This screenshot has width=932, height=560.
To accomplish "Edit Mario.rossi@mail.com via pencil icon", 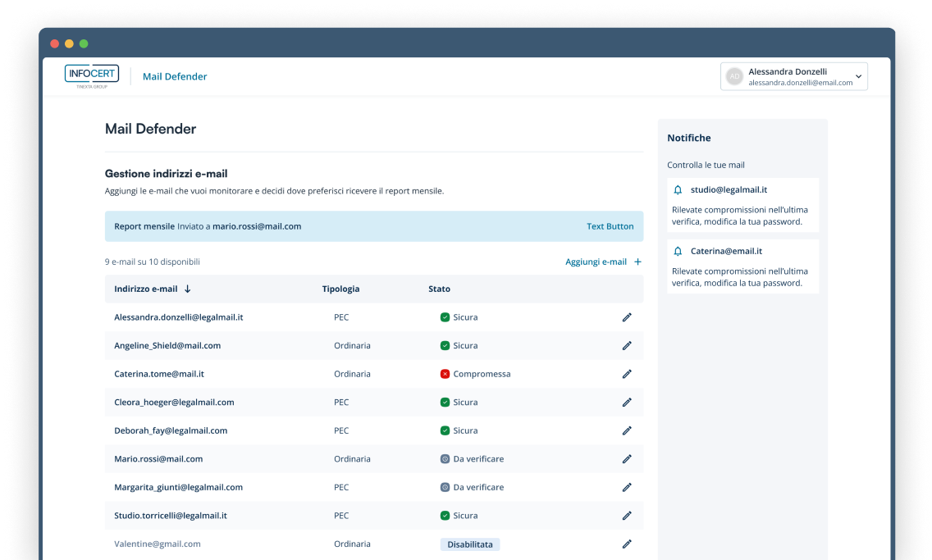I will (627, 459).
